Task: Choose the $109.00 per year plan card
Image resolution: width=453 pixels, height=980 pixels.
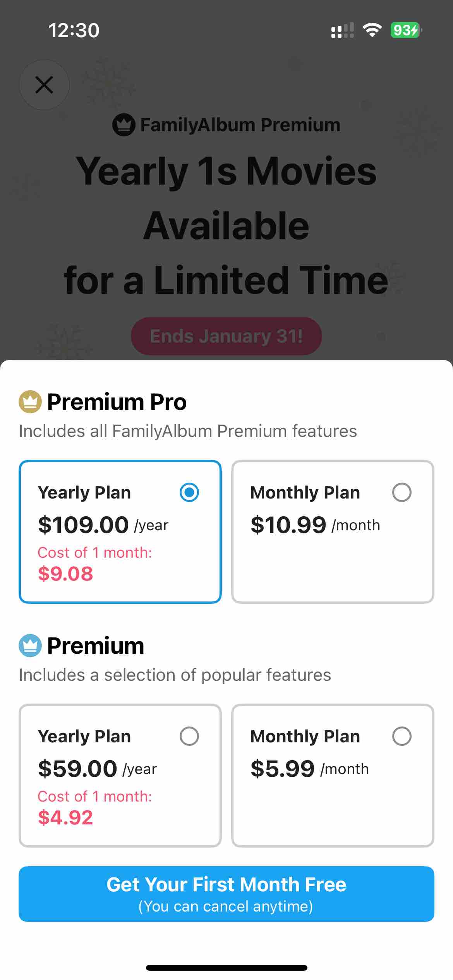Action: click(120, 531)
